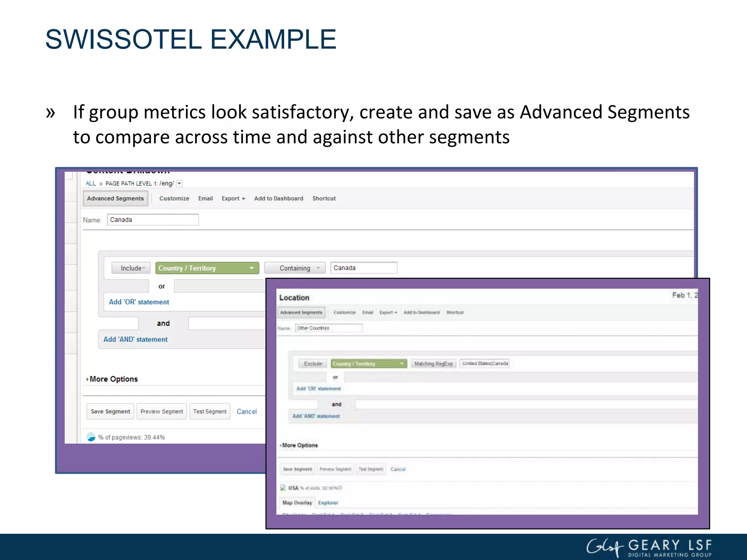Image resolution: width=747 pixels, height=560 pixels.
Task: Click the pageviews pie chart icon
Action: (91, 437)
